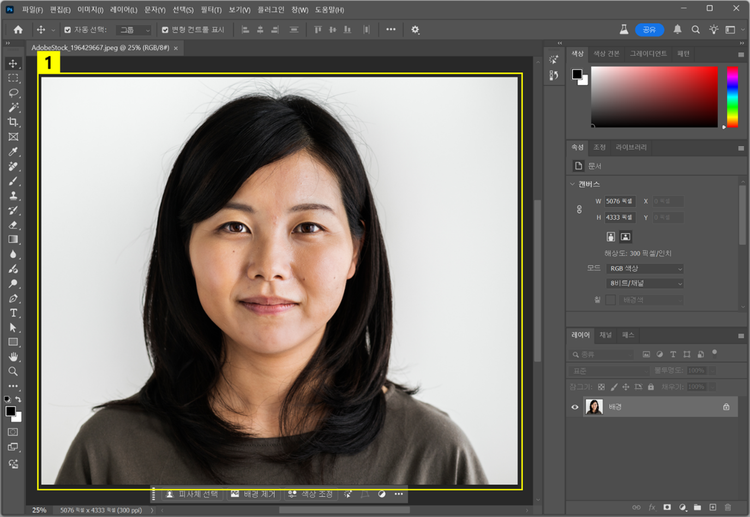
Task: Click the blue 공유 button
Action: coord(649,30)
